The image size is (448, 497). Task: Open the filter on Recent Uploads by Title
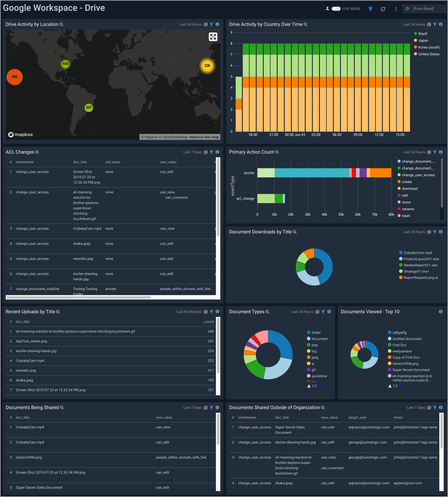(211, 311)
